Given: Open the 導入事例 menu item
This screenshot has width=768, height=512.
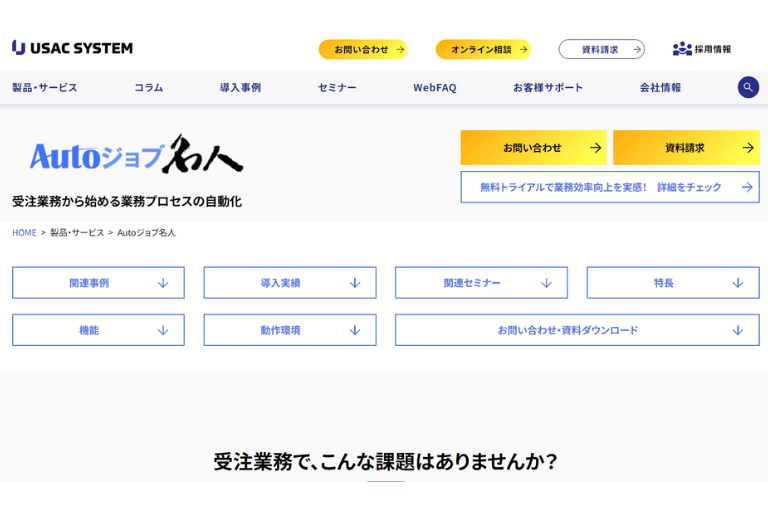Looking at the screenshot, I should click(x=240, y=88).
